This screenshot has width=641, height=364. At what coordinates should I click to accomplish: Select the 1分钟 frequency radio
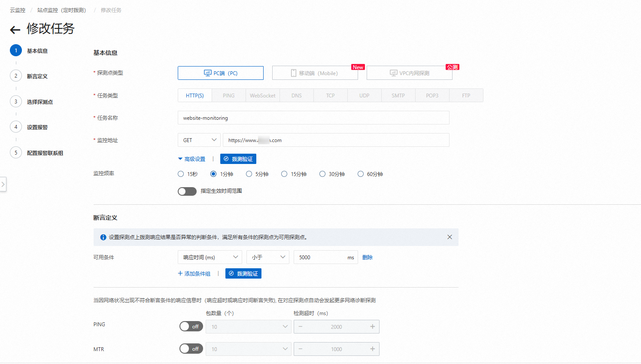pos(213,174)
